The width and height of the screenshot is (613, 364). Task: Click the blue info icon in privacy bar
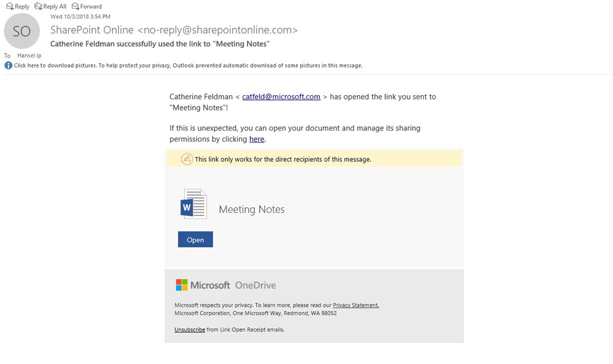pyautogui.click(x=8, y=66)
